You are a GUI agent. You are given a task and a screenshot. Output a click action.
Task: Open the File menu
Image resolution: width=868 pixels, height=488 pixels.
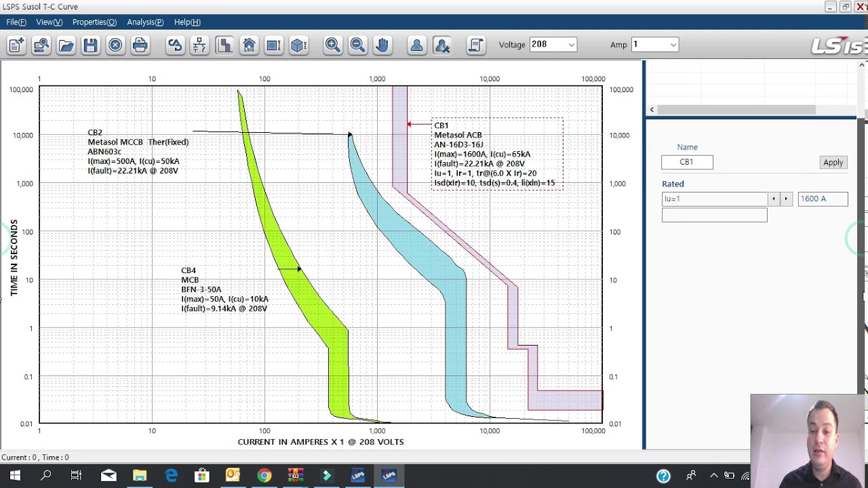[x=16, y=22]
